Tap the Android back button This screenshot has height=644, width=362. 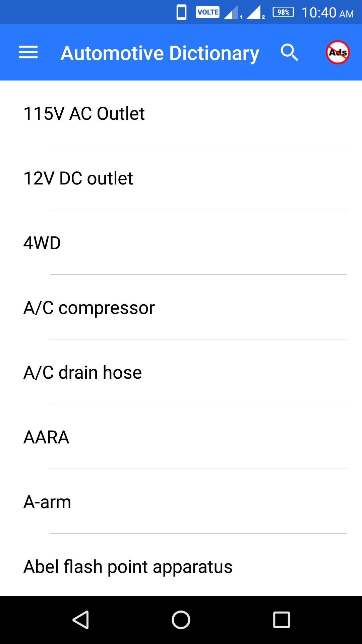coord(81,620)
